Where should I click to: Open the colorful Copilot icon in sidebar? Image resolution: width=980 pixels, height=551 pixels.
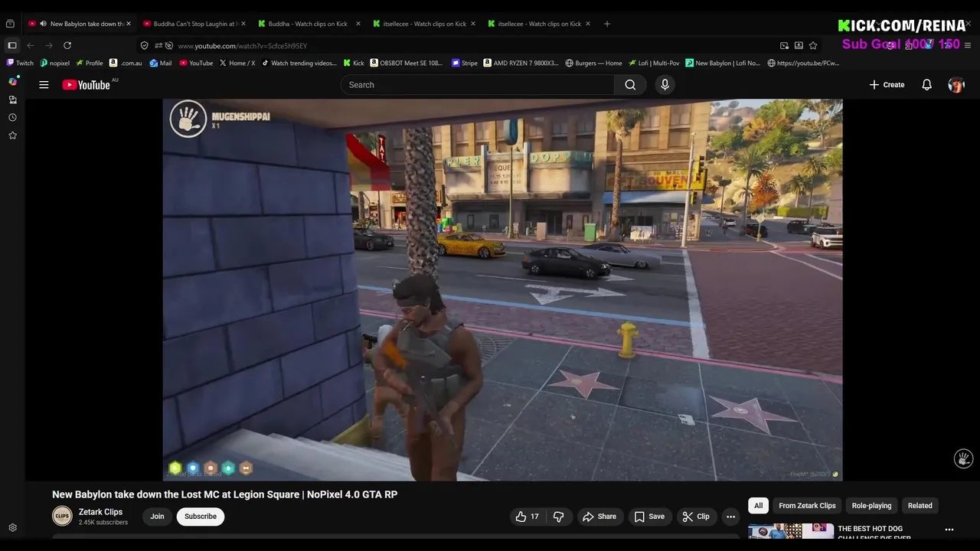12,81
